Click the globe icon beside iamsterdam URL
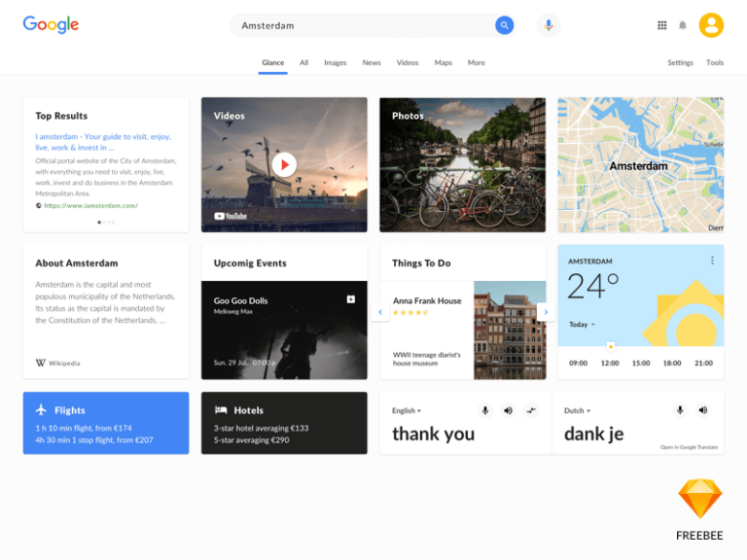This screenshot has height=560, width=747. (39, 206)
